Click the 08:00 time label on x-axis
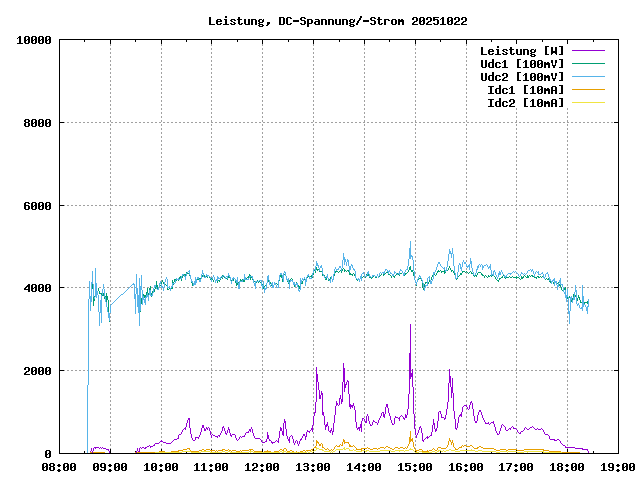640x480 pixels. 59,467
